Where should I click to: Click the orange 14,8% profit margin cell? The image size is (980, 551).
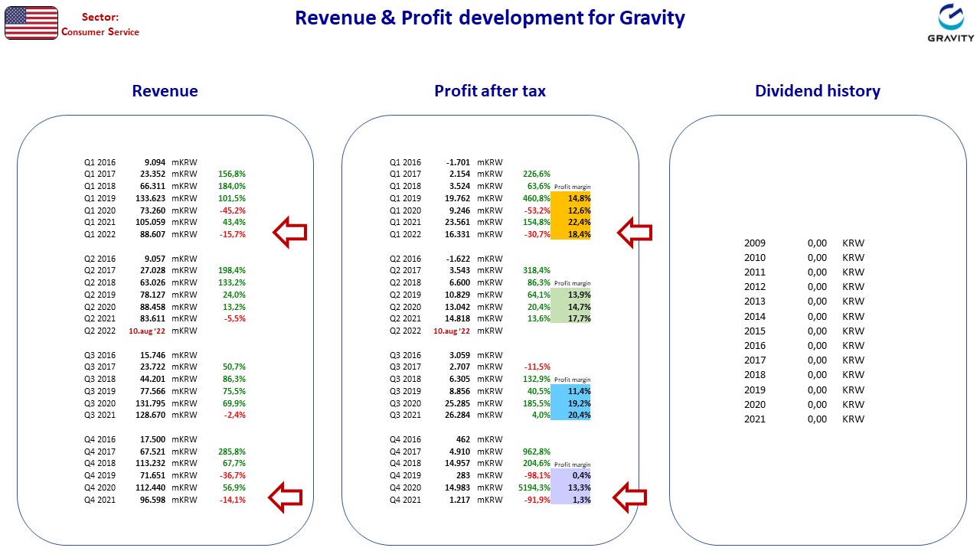pos(570,198)
